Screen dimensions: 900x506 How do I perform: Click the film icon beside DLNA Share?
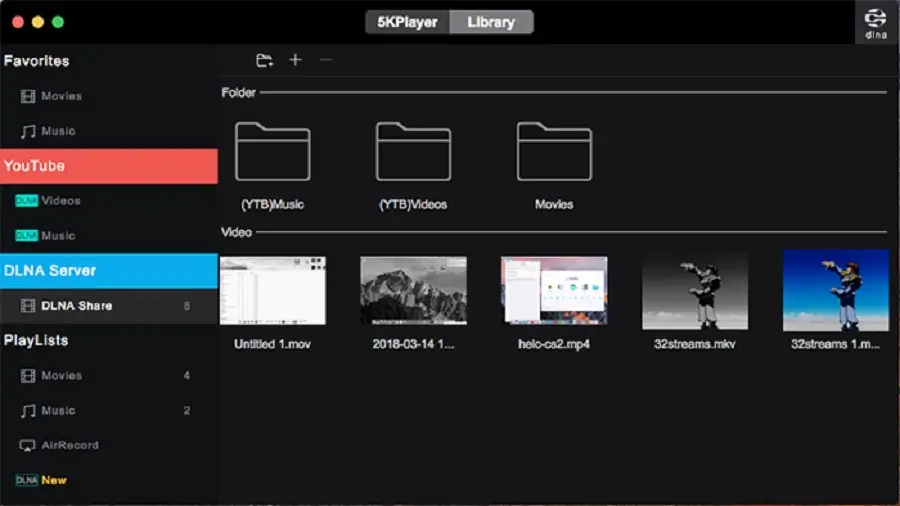[x=28, y=306]
